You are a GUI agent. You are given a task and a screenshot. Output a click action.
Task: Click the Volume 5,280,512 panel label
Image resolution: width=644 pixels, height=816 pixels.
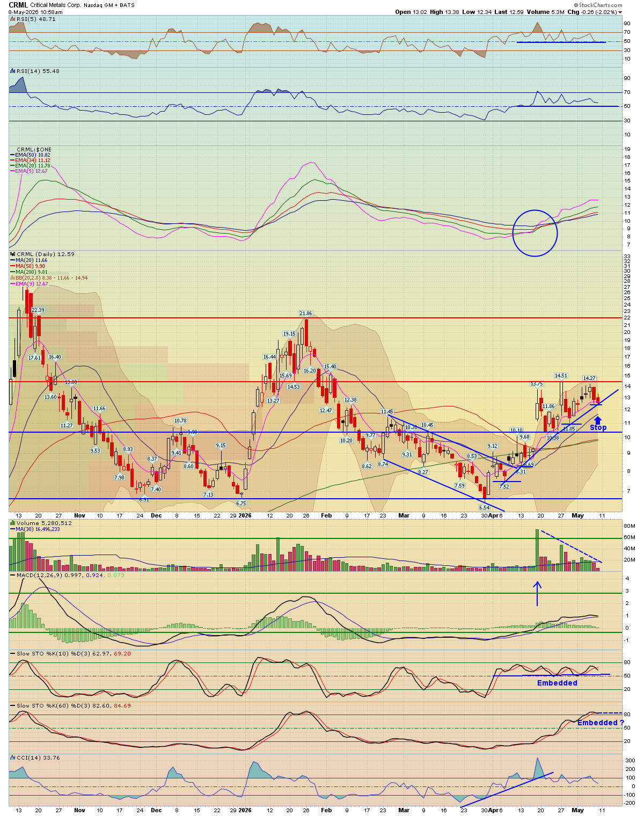(x=44, y=523)
